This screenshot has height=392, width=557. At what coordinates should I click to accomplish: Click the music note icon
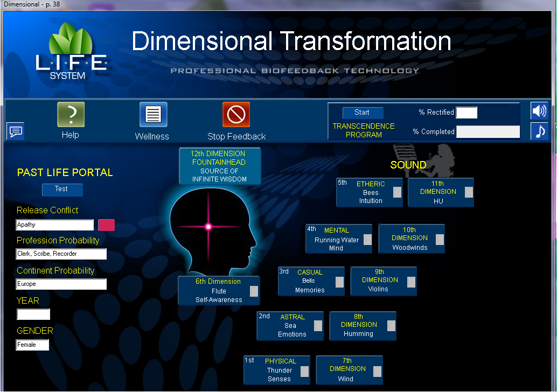pos(539,131)
